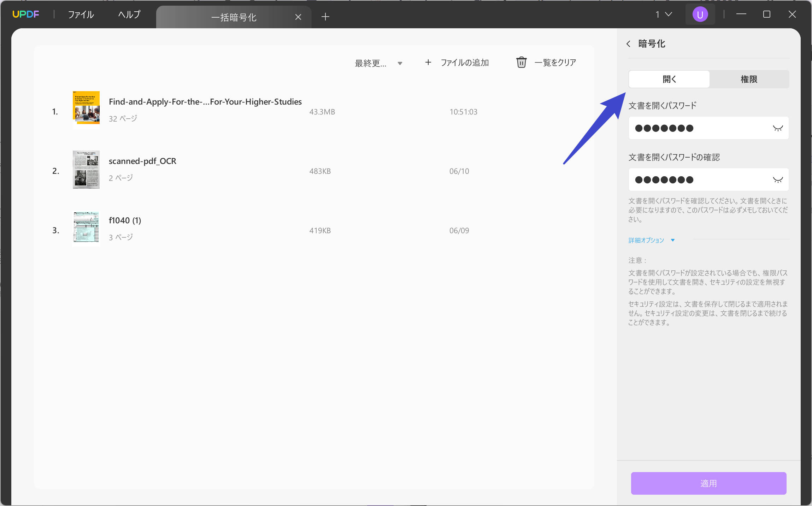The height and width of the screenshot is (506, 812).
Task: Click the trash icon to clear list
Action: (x=521, y=63)
